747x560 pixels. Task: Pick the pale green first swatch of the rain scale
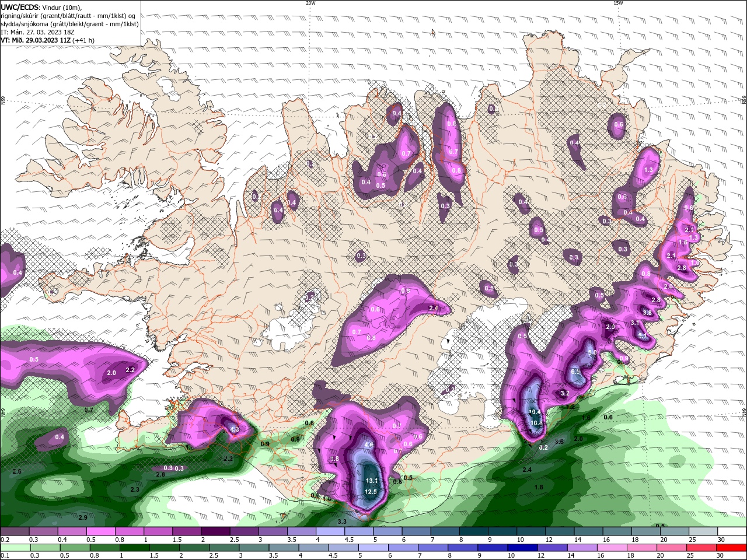tap(15, 548)
